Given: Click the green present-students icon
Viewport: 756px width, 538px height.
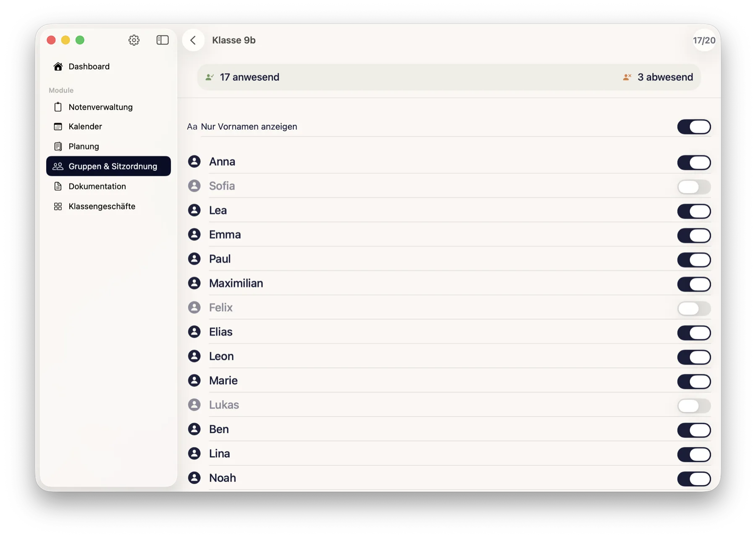Looking at the screenshot, I should click(x=210, y=77).
